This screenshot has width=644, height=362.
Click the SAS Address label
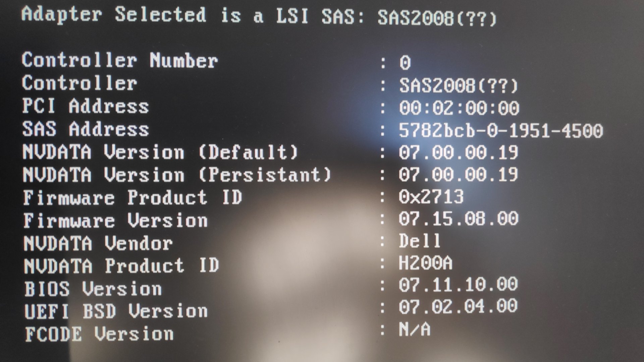coord(86,129)
